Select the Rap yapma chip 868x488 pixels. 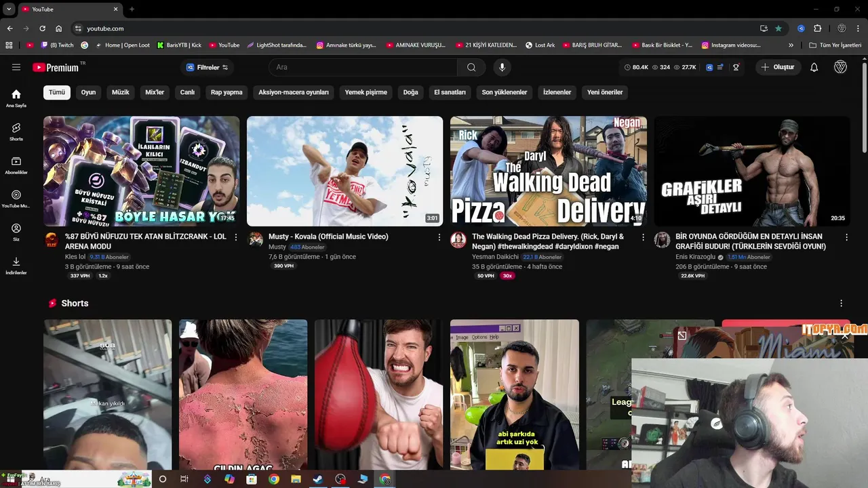click(x=226, y=92)
